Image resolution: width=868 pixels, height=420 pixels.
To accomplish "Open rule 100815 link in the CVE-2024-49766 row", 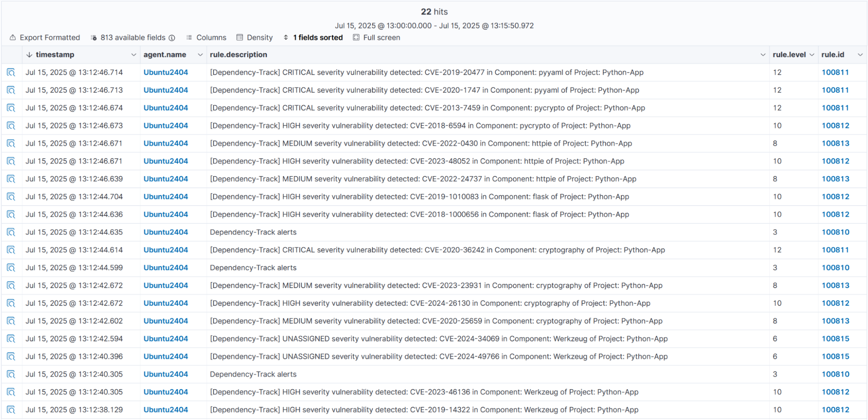I will (835, 357).
